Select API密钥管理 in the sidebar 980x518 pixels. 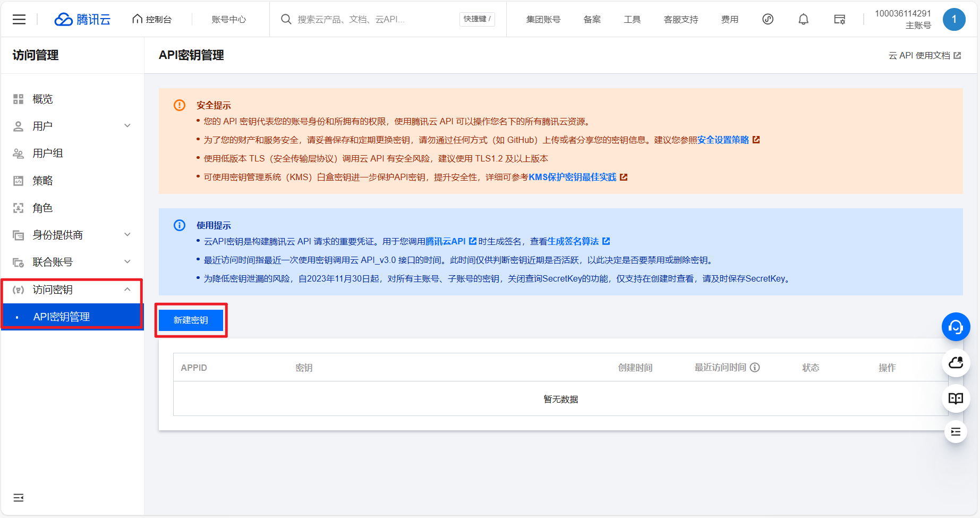(62, 317)
